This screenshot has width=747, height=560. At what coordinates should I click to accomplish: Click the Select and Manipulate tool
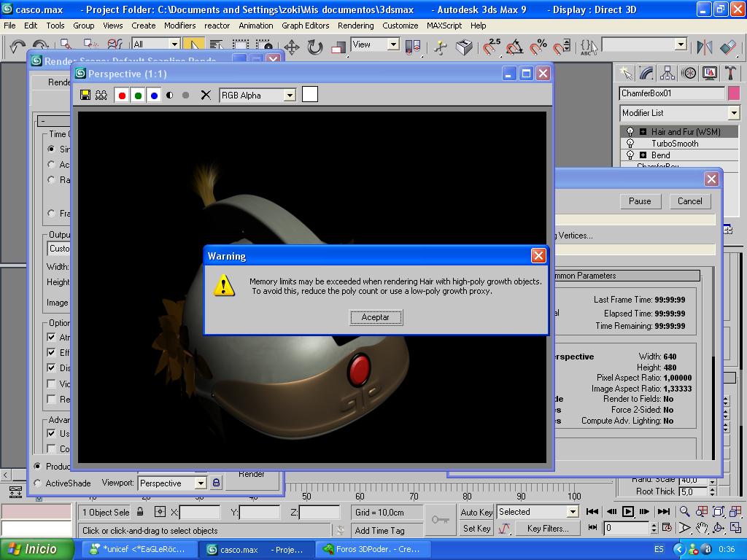pyautogui.click(x=441, y=47)
